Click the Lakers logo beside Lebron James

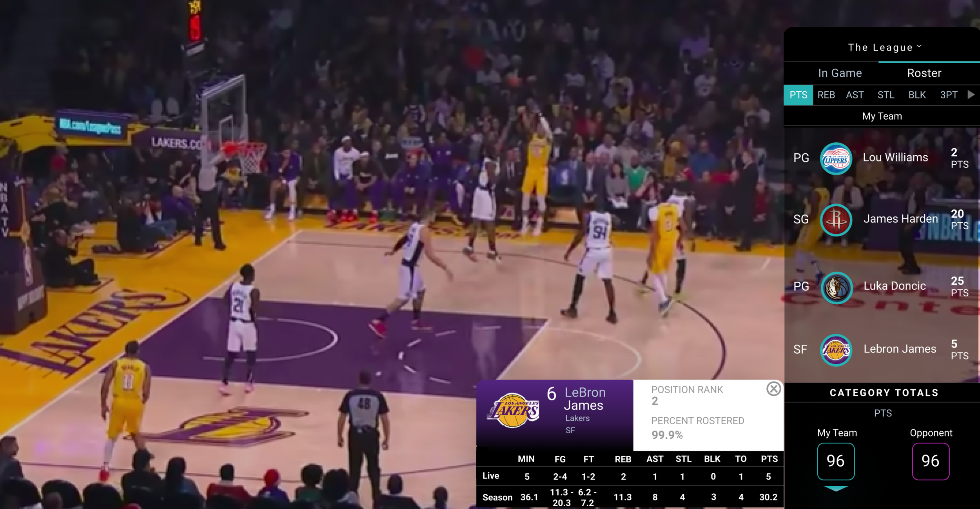click(x=836, y=350)
